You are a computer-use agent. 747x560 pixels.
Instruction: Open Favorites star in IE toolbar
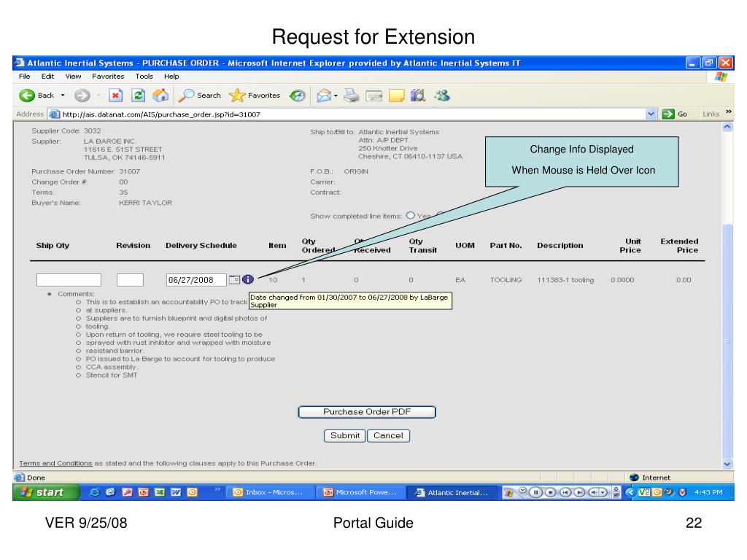tap(255, 96)
